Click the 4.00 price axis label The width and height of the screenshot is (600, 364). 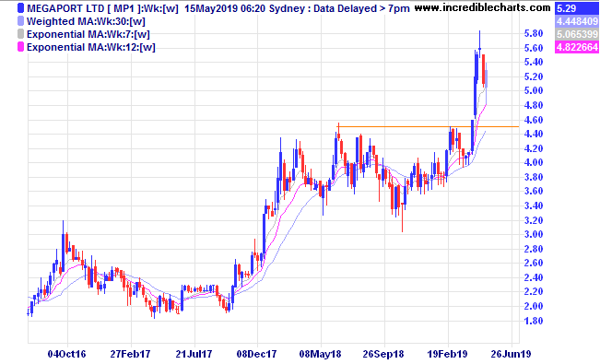pyautogui.click(x=534, y=162)
